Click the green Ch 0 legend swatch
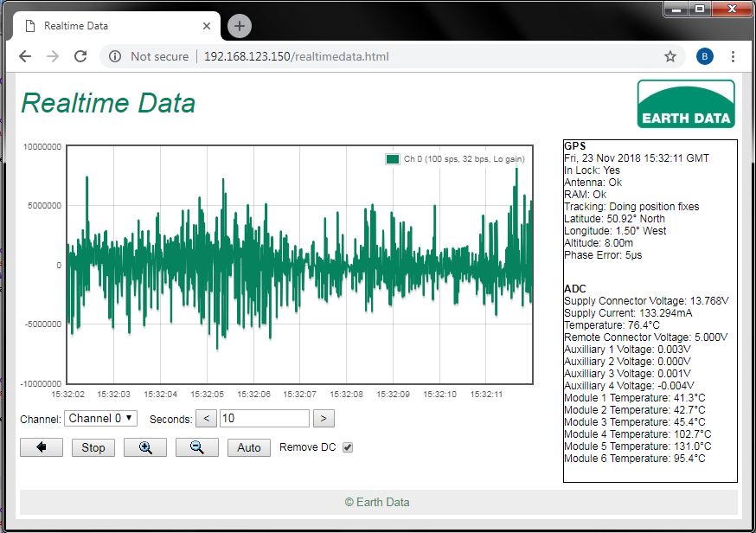The width and height of the screenshot is (756, 533). point(393,159)
